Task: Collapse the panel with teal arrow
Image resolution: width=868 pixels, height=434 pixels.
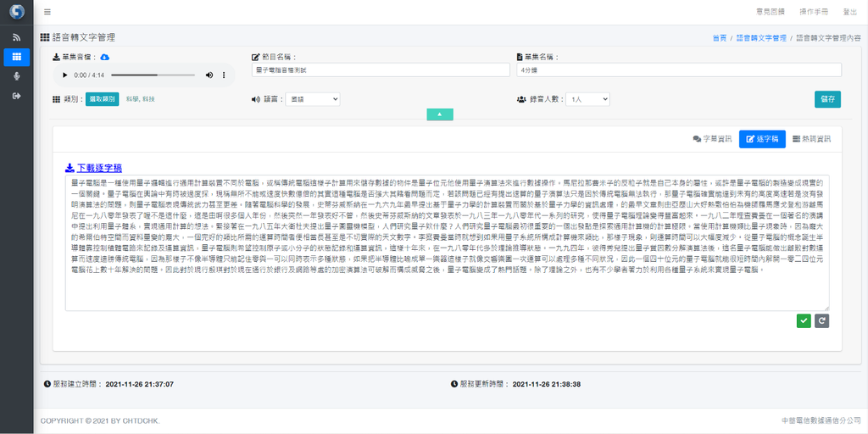Action: tap(440, 114)
